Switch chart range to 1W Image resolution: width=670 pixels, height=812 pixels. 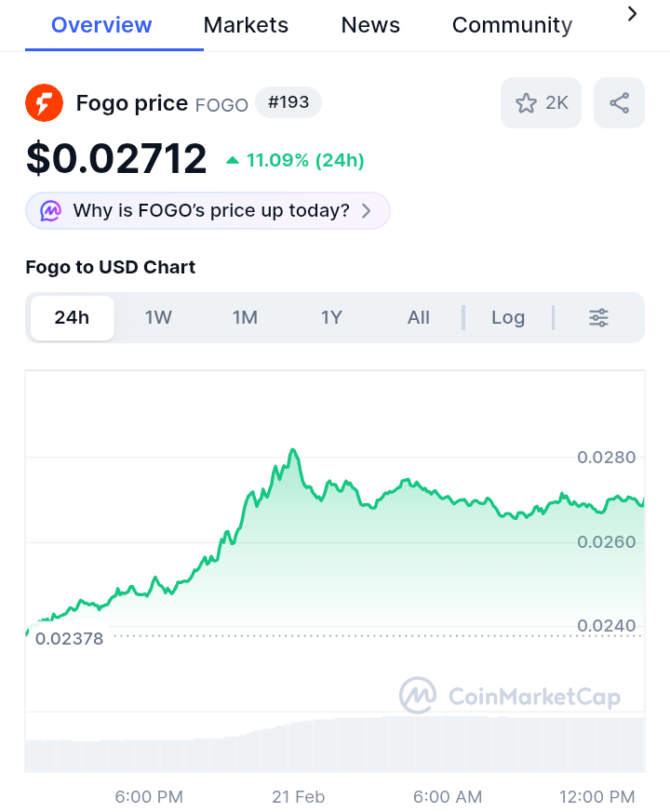tap(158, 317)
